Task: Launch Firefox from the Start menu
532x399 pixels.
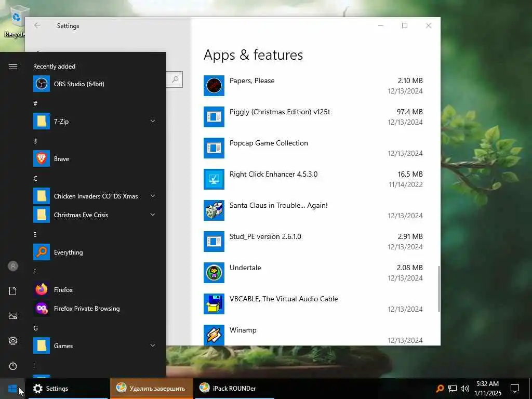Action: (95, 290)
